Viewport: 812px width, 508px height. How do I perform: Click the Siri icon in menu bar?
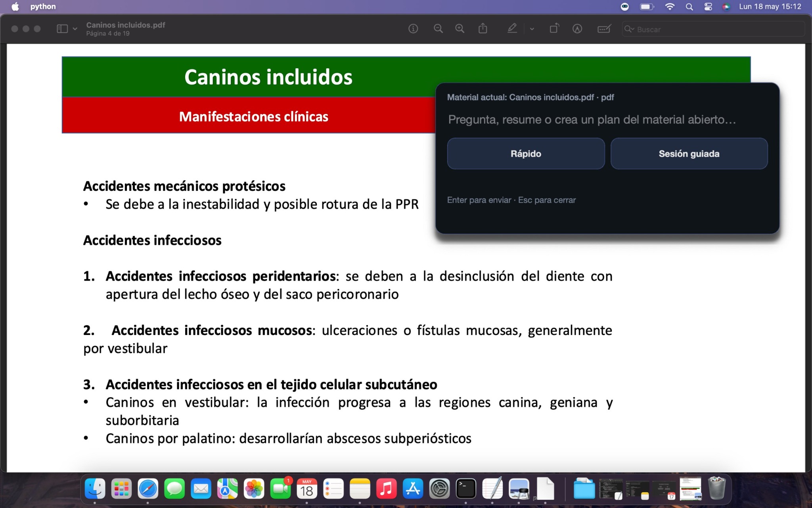(x=726, y=6)
